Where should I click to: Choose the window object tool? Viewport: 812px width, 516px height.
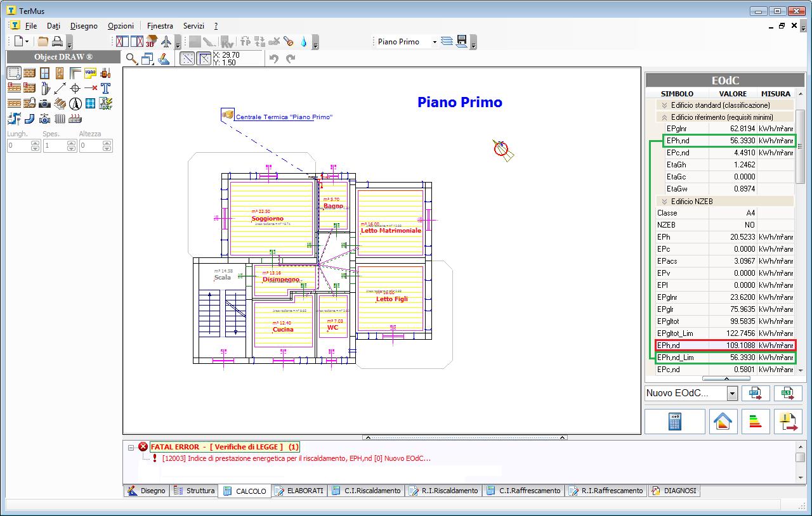pyautogui.click(x=44, y=73)
